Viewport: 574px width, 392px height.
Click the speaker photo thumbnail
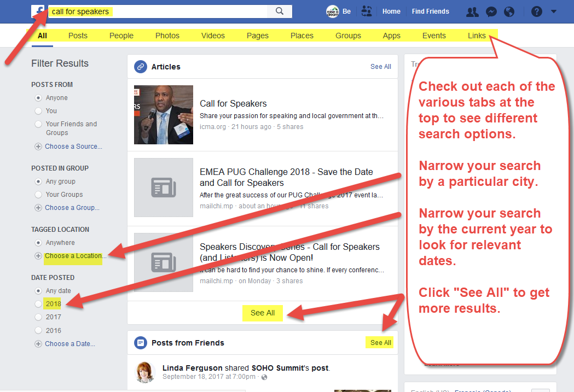tap(164, 115)
